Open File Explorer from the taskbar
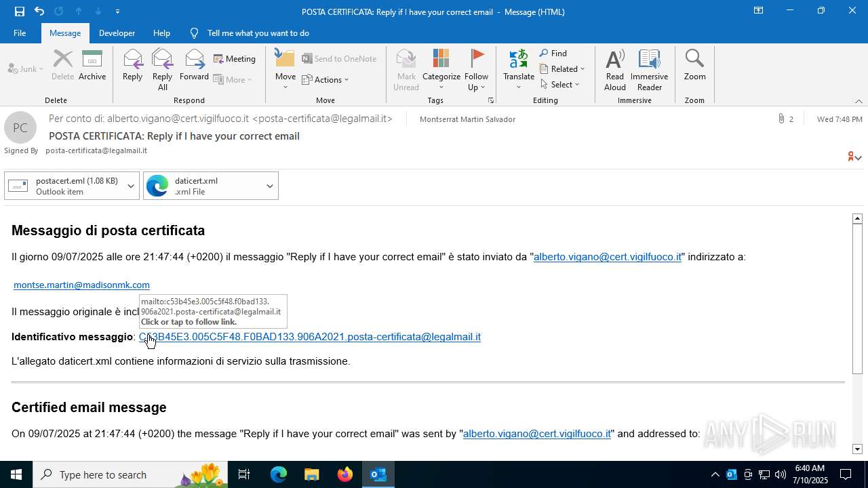868x488 pixels. click(311, 474)
